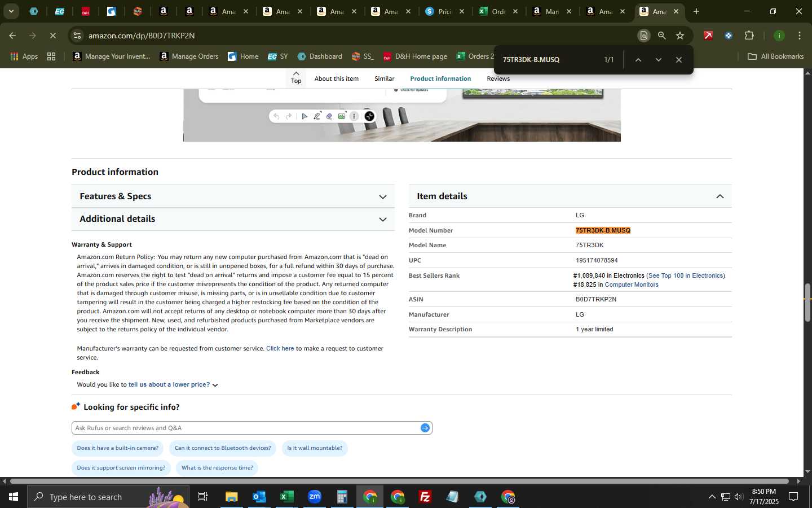Ask 'Is it wall mountable?'

tap(315, 448)
